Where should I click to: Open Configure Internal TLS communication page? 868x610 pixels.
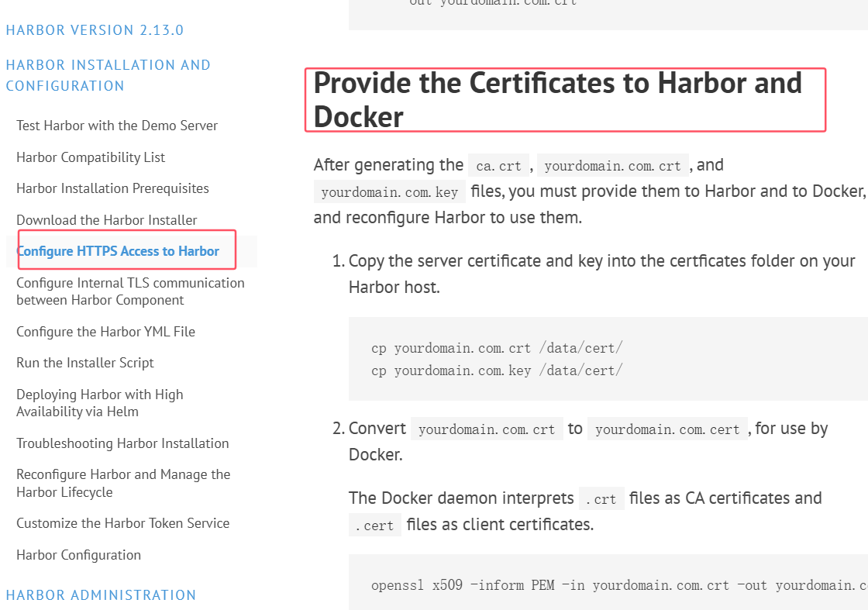130,291
